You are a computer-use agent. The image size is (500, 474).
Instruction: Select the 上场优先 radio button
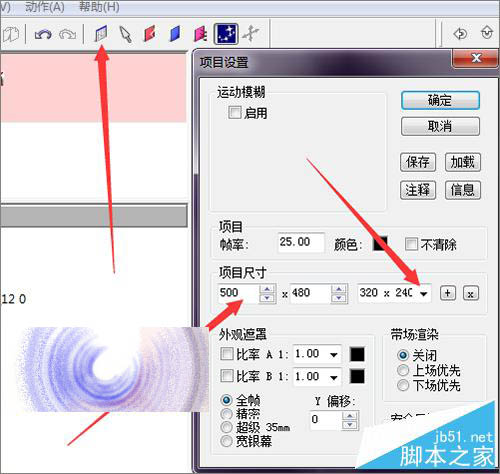403,370
